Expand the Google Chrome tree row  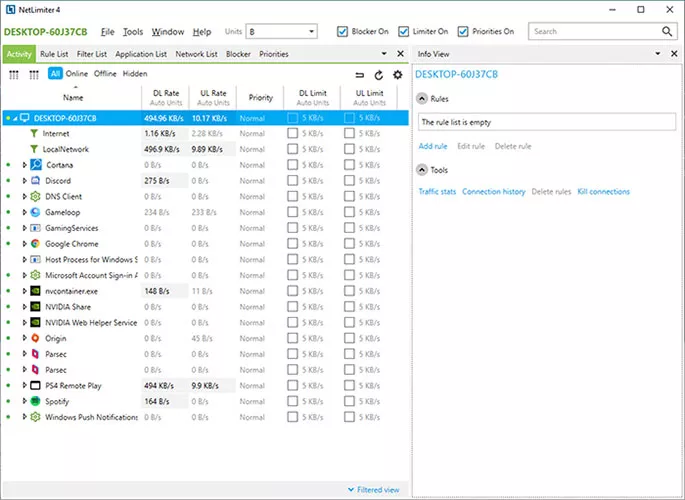click(x=24, y=244)
